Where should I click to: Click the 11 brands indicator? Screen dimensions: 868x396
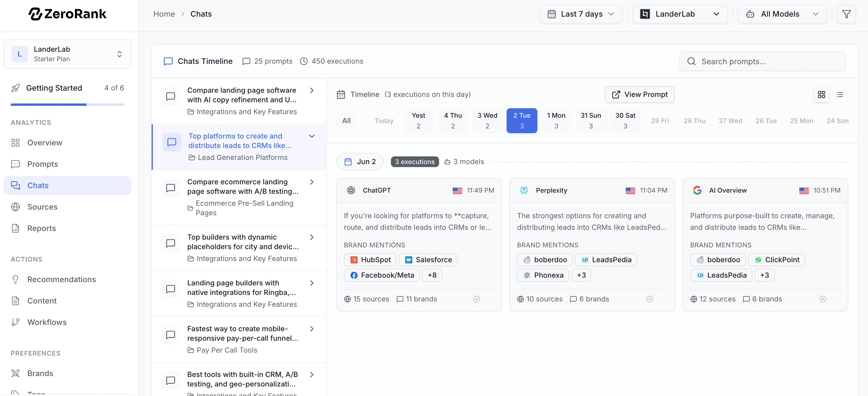(417, 299)
